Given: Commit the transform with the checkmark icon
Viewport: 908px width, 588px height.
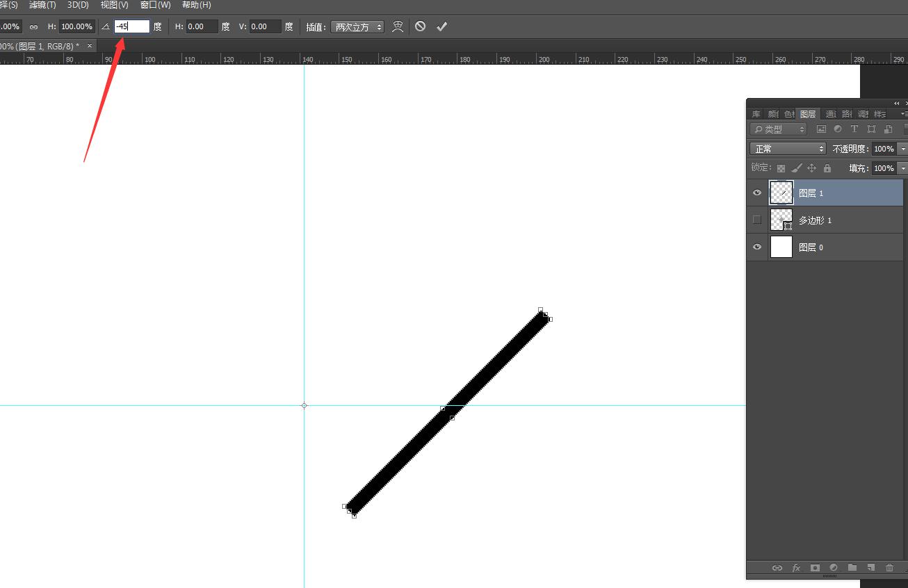Looking at the screenshot, I should point(441,26).
